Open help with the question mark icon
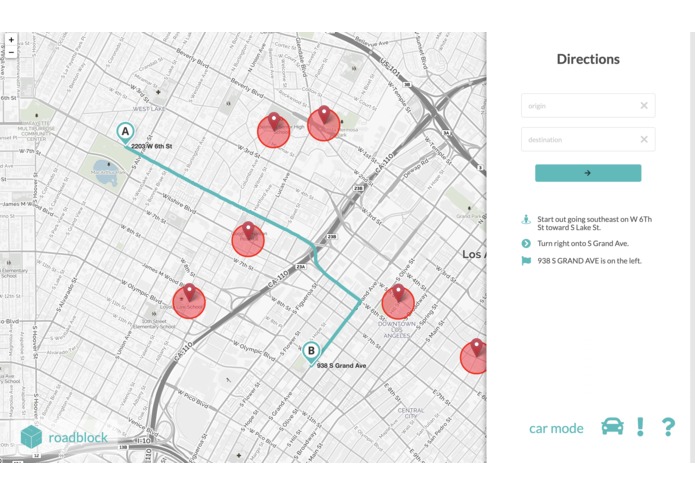The width and height of the screenshot is (695, 494). (x=668, y=427)
